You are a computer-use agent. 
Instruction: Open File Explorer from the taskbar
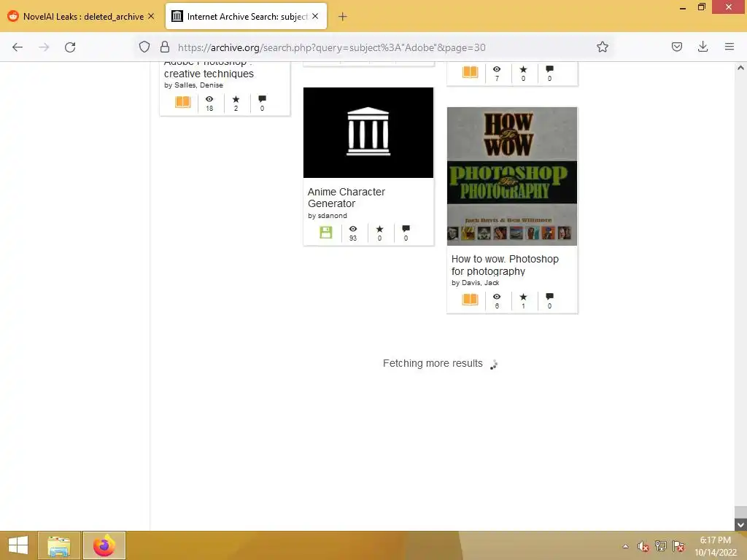click(x=59, y=545)
